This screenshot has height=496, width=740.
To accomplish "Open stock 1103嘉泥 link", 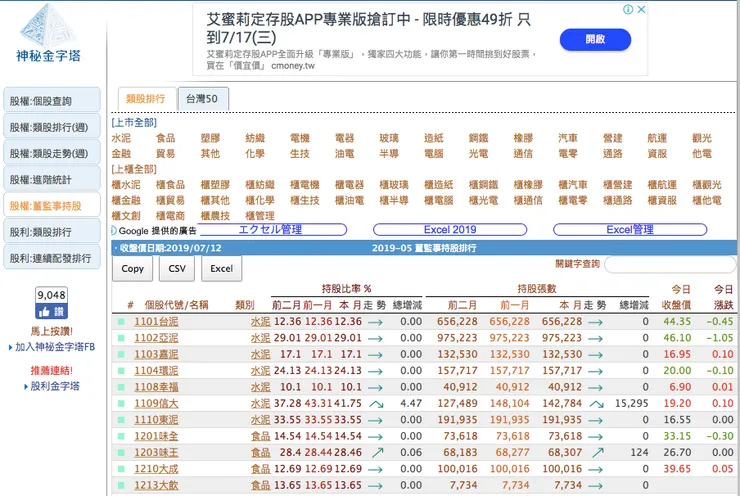I will tap(156, 354).
